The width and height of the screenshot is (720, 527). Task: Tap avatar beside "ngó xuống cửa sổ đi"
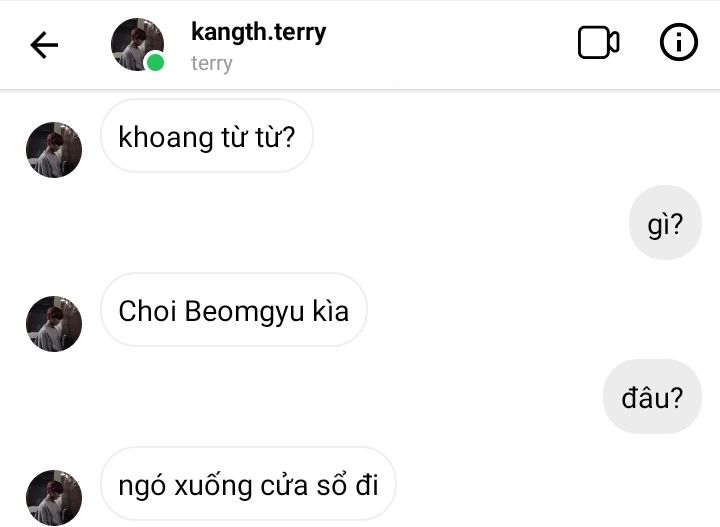(54, 498)
